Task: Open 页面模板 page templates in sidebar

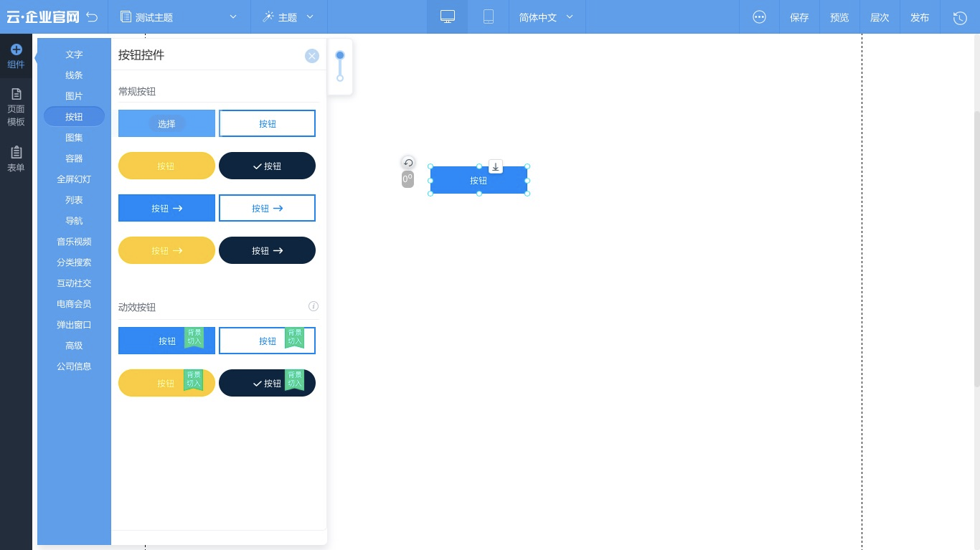Action: point(16,108)
